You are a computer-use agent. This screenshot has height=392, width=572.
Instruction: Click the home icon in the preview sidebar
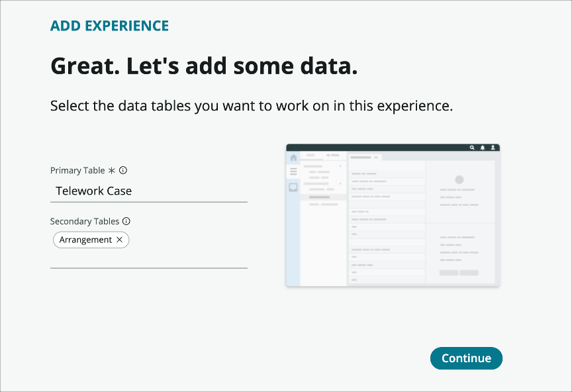tap(293, 158)
